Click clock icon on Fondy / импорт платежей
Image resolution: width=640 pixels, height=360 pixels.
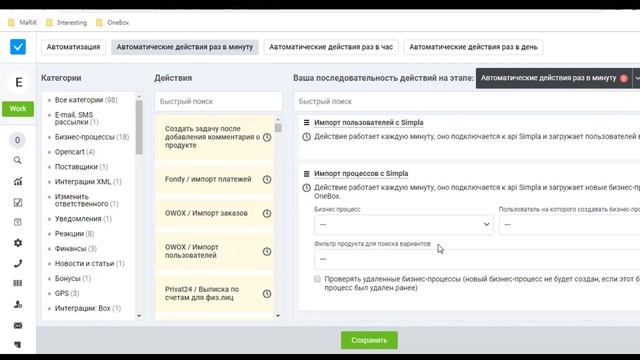point(267,179)
